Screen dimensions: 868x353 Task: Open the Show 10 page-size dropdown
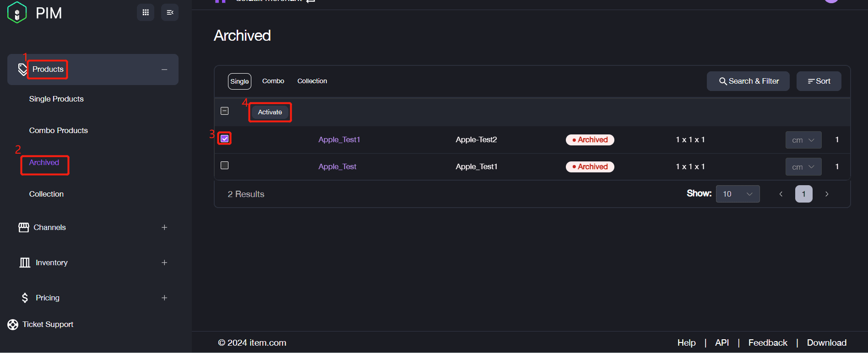[738, 194]
